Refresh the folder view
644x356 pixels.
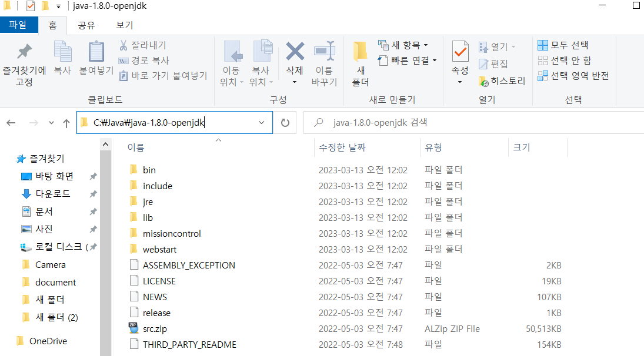tap(285, 122)
